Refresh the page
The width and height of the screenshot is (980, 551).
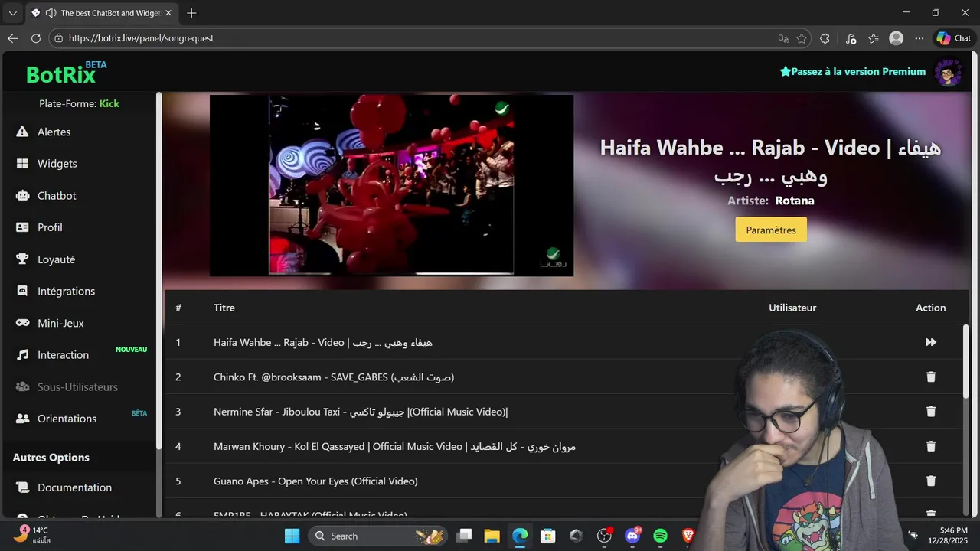pos(35,38)
